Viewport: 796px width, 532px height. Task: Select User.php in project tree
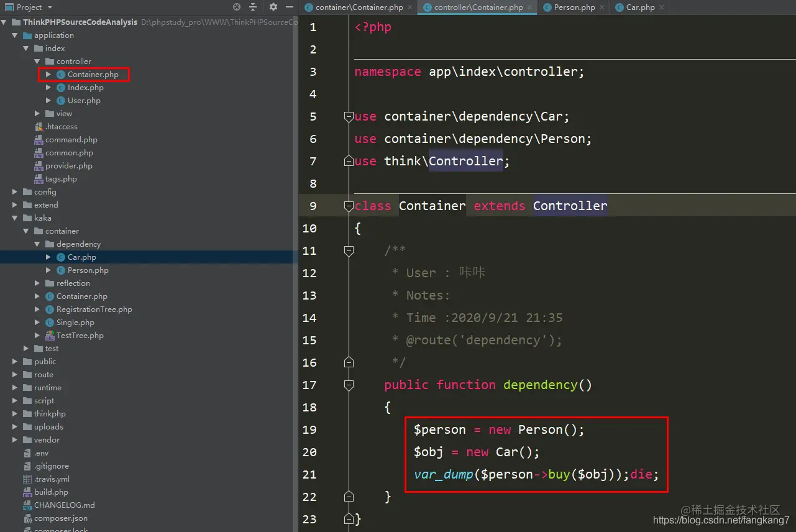tap(84, 101)
